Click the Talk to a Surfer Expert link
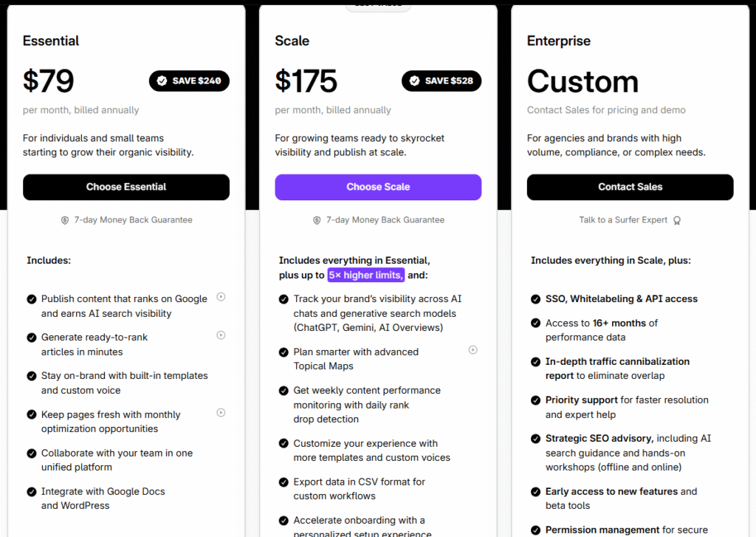Screen dimensions: 756x537 [x=623, y=220]
